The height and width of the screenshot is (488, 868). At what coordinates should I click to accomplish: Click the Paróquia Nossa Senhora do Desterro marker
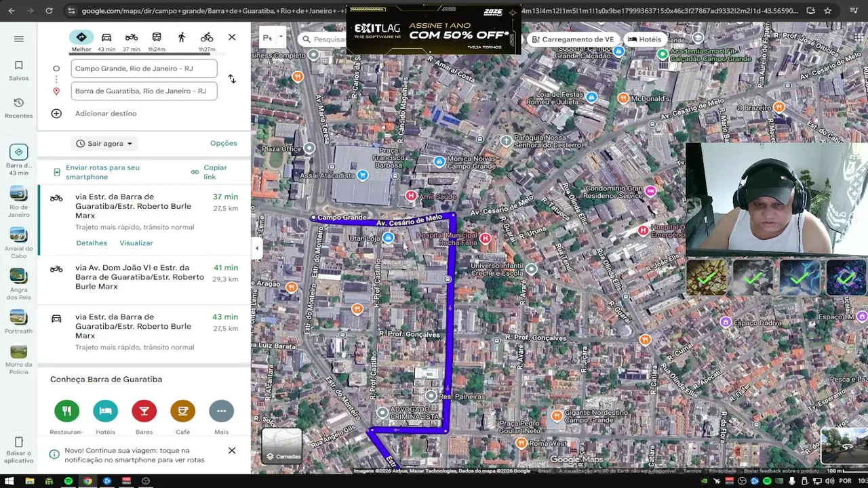(506, 141)
